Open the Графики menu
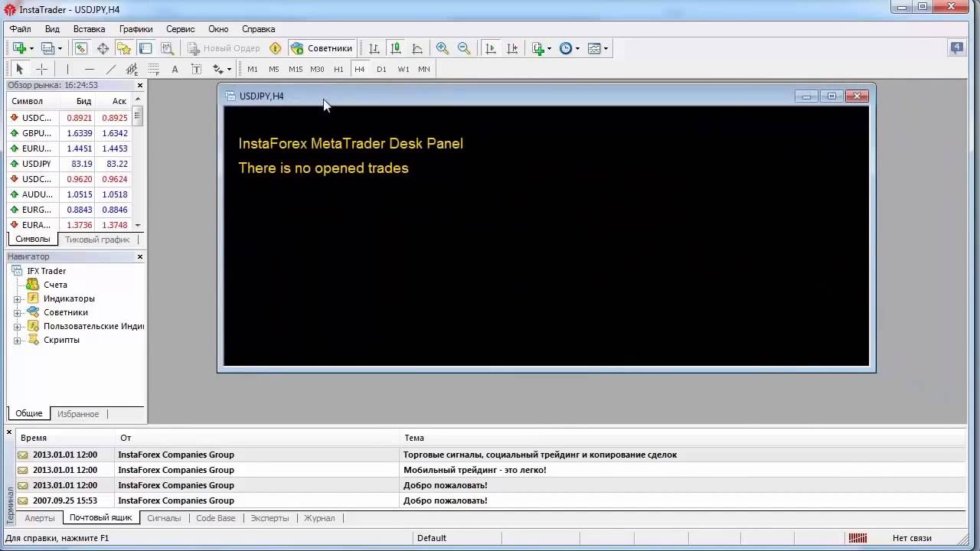This screenshot has width=980, height=551. pyautogui.click(x=136, y=29)
